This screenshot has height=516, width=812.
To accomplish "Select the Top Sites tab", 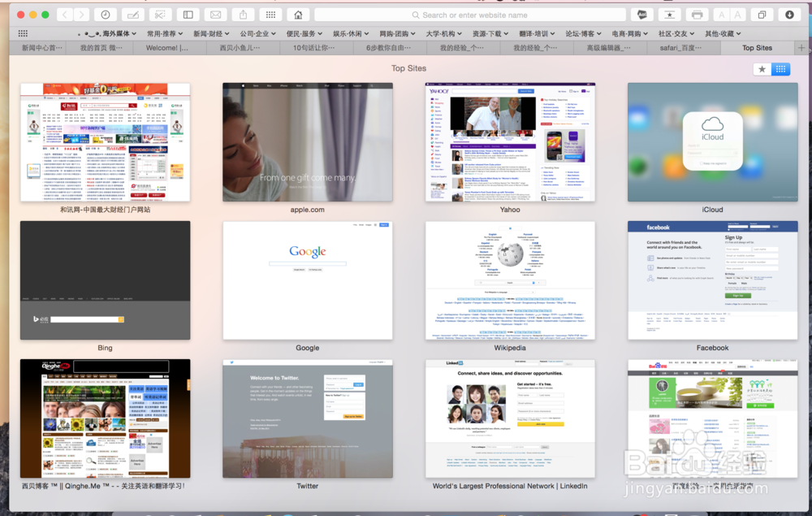I will [x=757, y=48].
